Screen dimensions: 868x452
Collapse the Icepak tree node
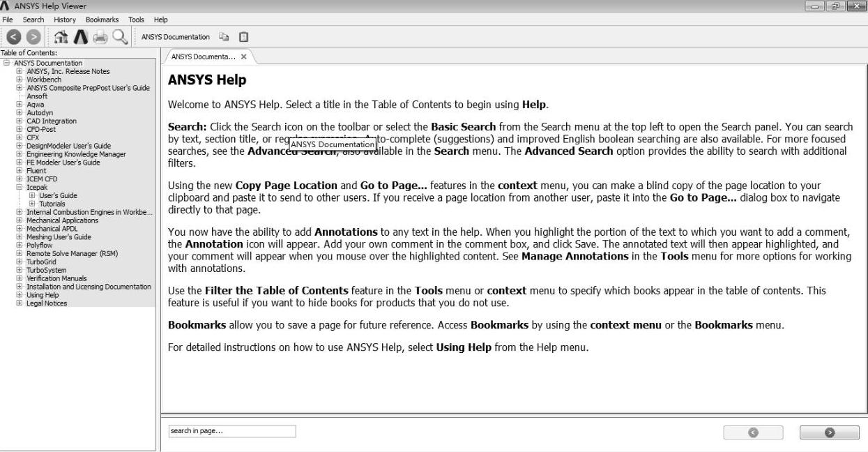coord(20,188)
